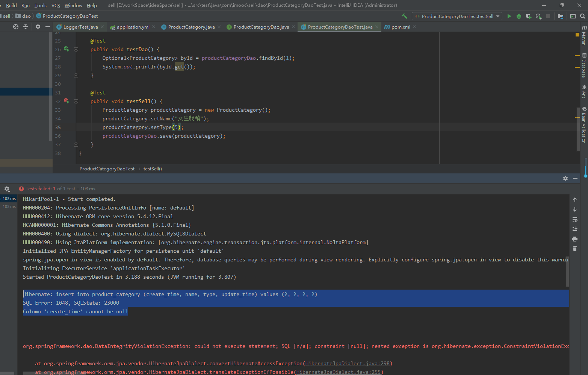The image size is (588, 375).
Task: Switch to the ProductCategory.java tab
Action: click(x=191, y=27)
